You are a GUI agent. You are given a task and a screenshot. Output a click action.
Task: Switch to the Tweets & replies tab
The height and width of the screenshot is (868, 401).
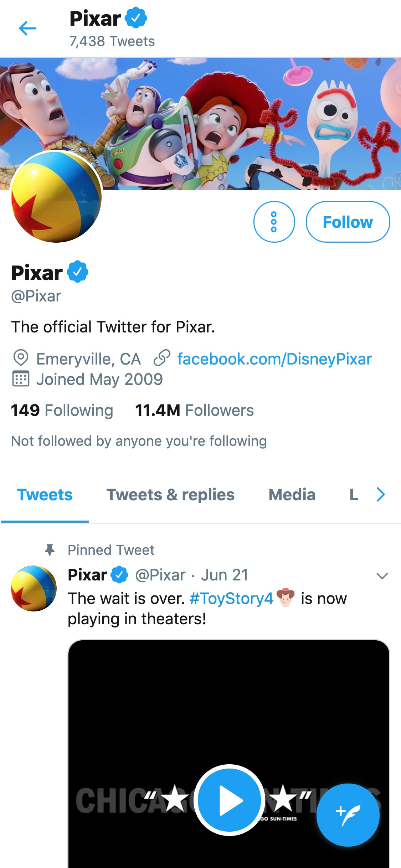[170, 495]
